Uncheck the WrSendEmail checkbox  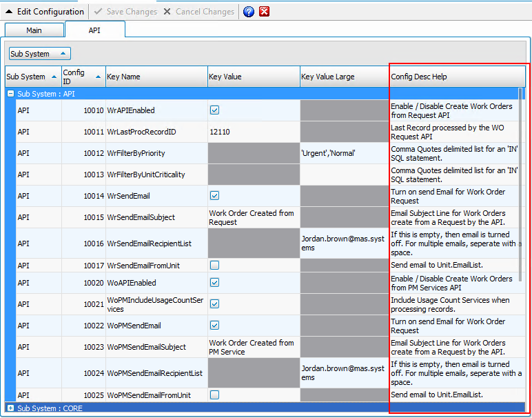pyautogui.click(x=214, y=196)
